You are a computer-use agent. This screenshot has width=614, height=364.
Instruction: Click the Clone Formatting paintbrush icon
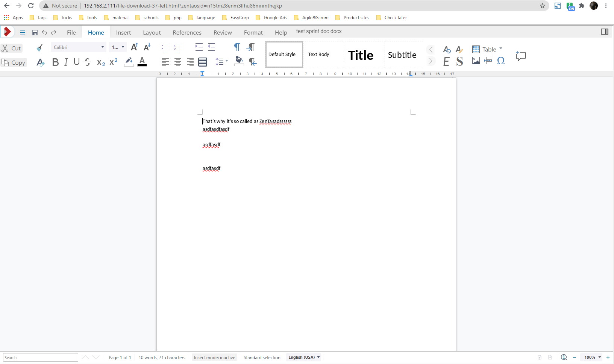[x=39, y=47]
